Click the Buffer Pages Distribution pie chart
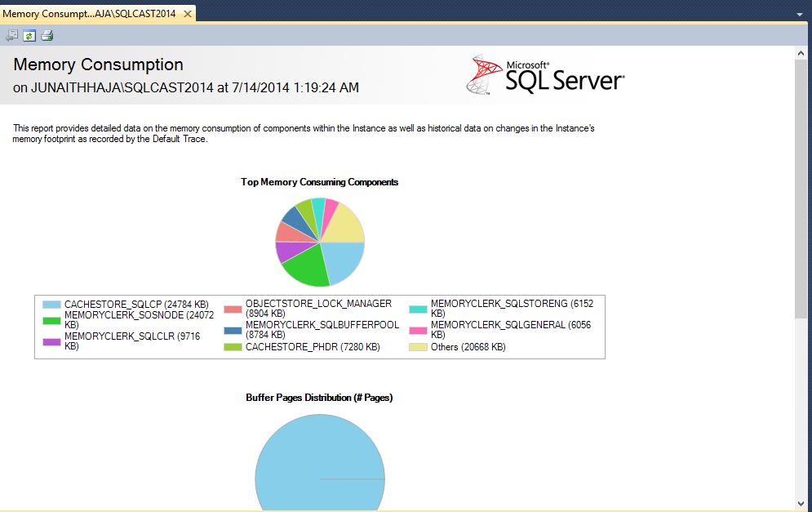Screen dimensions: 812x512 [x=320, y=462]
